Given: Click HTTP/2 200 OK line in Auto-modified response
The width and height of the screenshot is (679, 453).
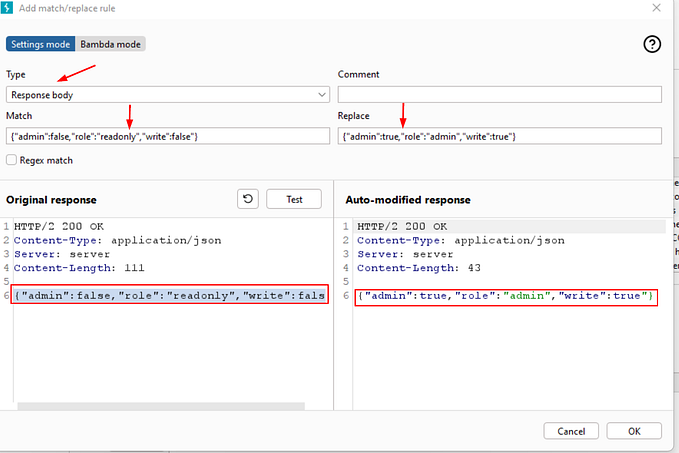Looking at the screenshot, I should pos(402,226).
